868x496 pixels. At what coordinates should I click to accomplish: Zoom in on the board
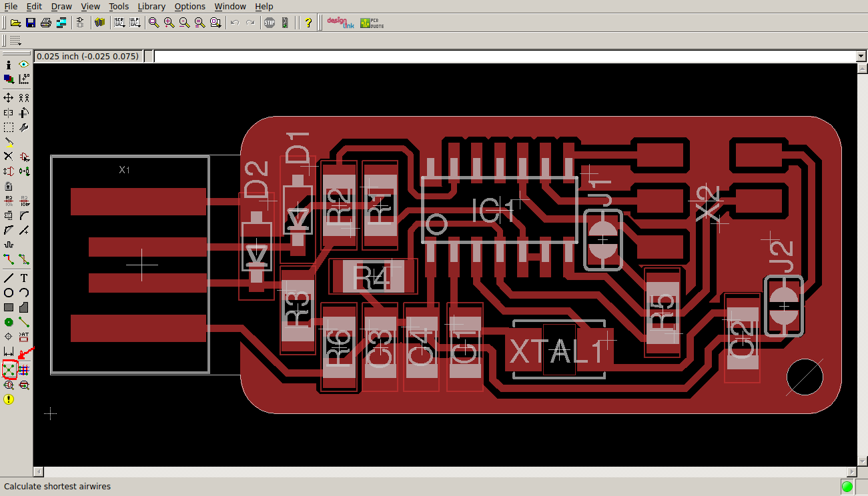[169, 23]
